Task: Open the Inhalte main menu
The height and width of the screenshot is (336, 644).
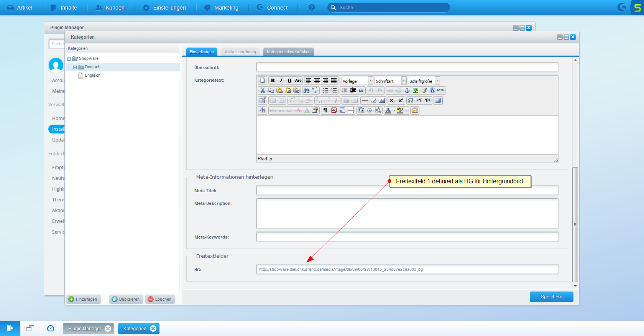Action: [64, 8]
